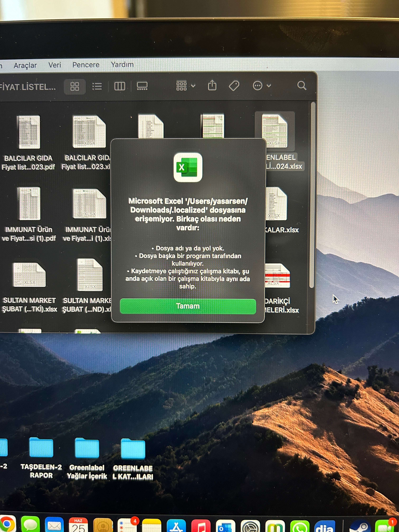Open Calendar from the Dock
399x532 pixels.
78,524
